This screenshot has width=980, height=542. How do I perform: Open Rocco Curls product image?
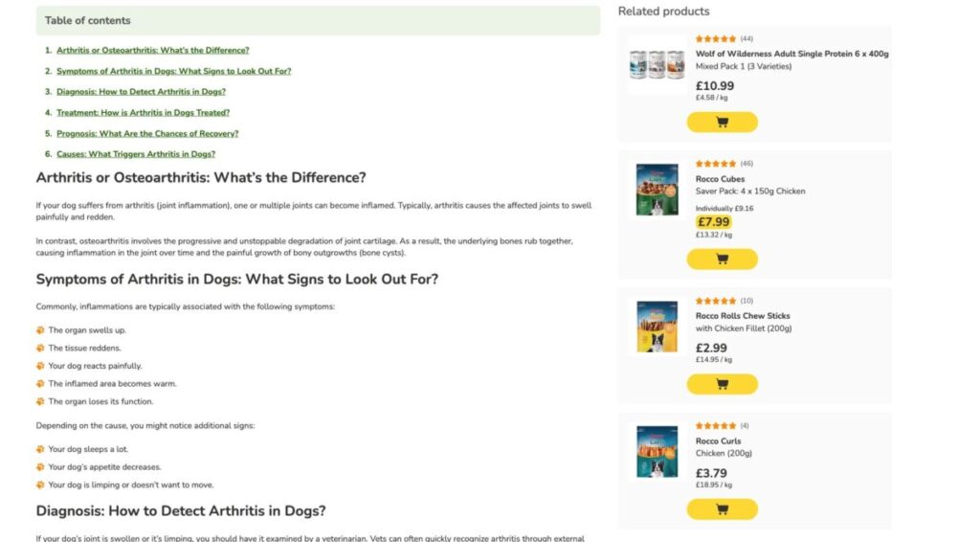click(x=657, y=452)
